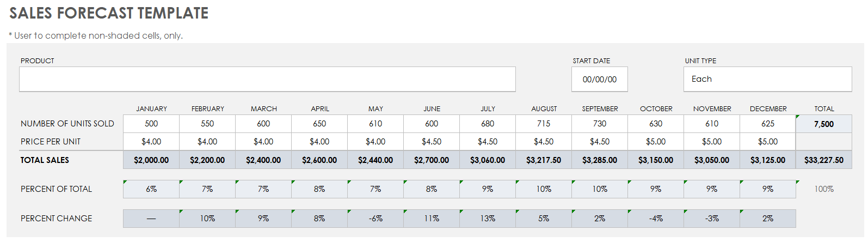Image resolution: width=868 pixels, height=242 pixels.
Task: Select July percent change 13%
Action: click(488, 219)
